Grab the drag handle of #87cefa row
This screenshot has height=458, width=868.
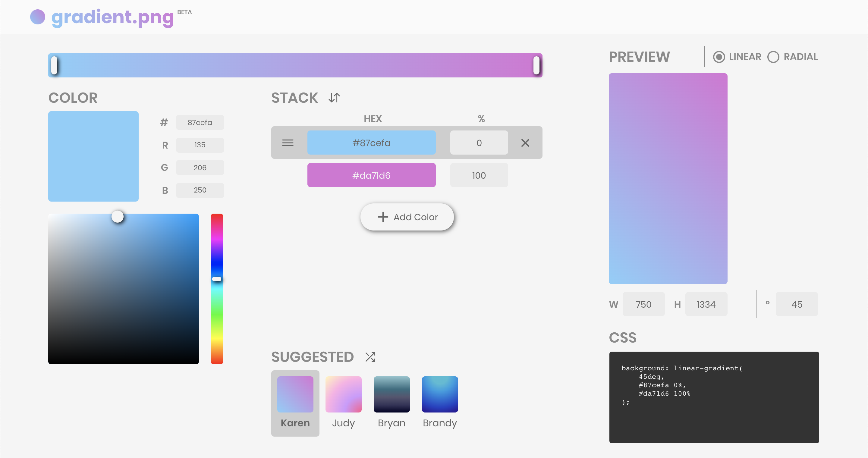288,143
